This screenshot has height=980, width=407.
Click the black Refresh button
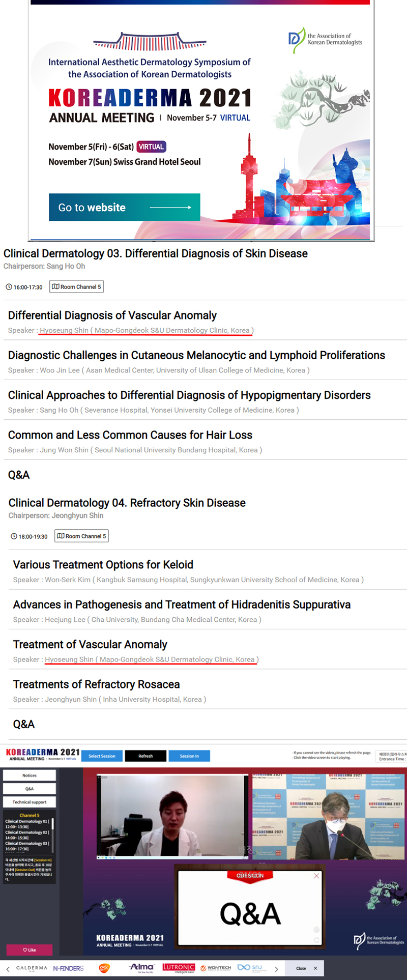tap(146, 756)
